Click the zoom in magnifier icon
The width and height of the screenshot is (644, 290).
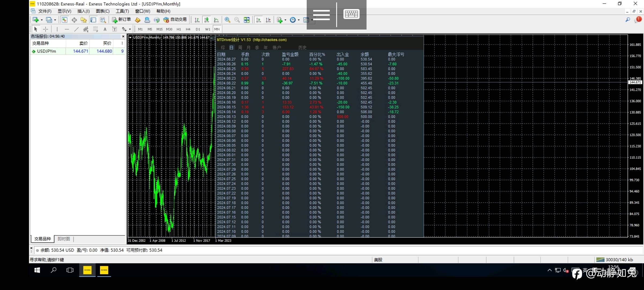[x=227, y=20]
